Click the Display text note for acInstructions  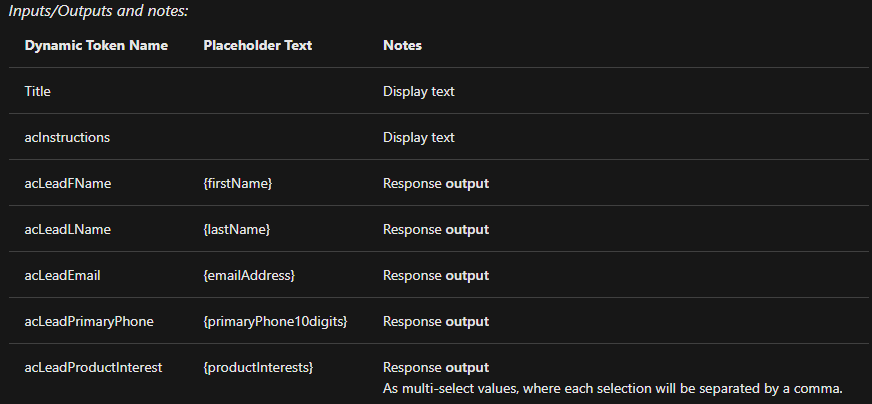(x=419, y=137)
